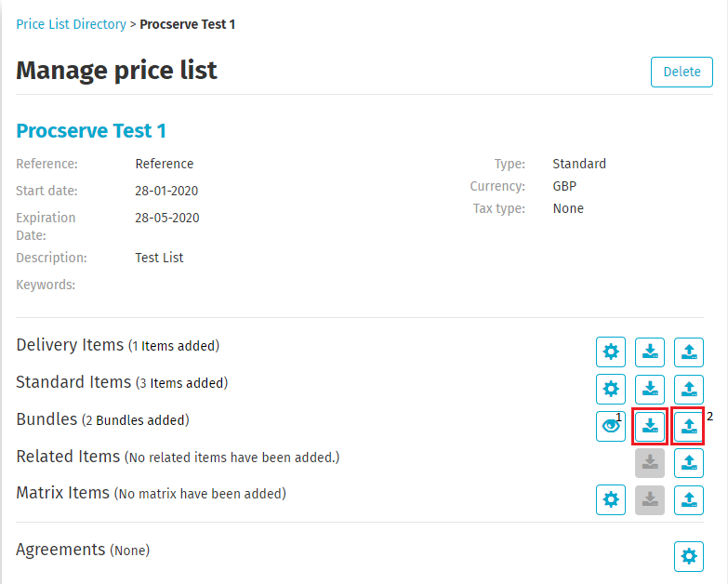This screenshot has width=728, height=584.
Task: Download the Standard Items list
Action: pos(650,389)
